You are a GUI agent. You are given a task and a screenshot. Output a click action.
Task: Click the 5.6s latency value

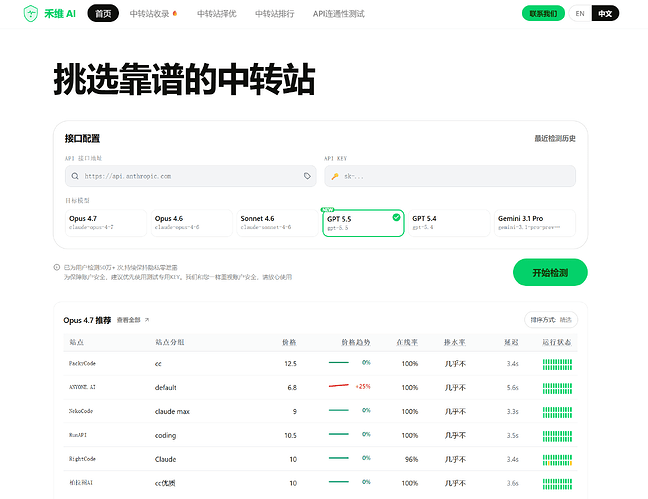512,387
